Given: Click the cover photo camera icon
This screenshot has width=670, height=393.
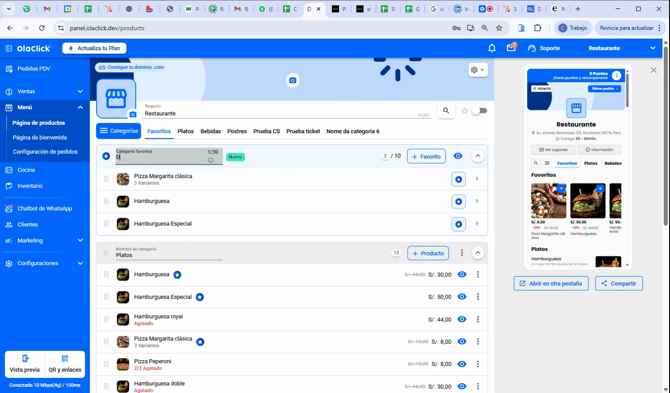Looking at the screenshot, I should 293,80.
